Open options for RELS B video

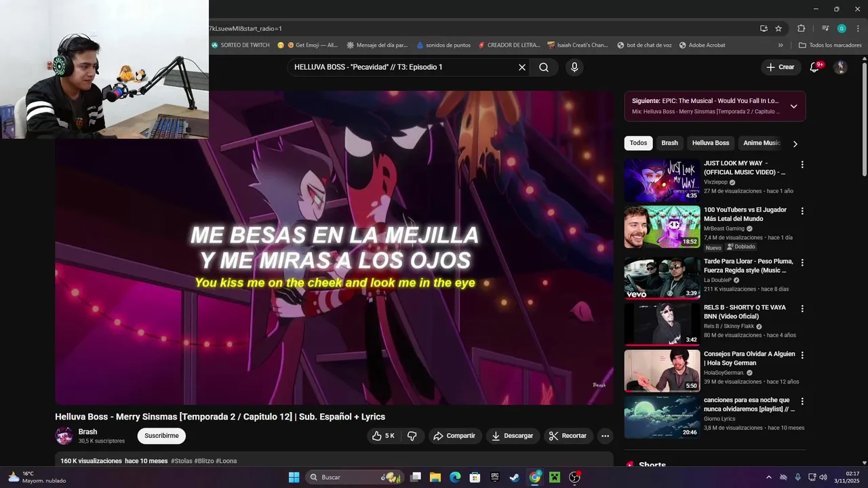pos(802,308)
